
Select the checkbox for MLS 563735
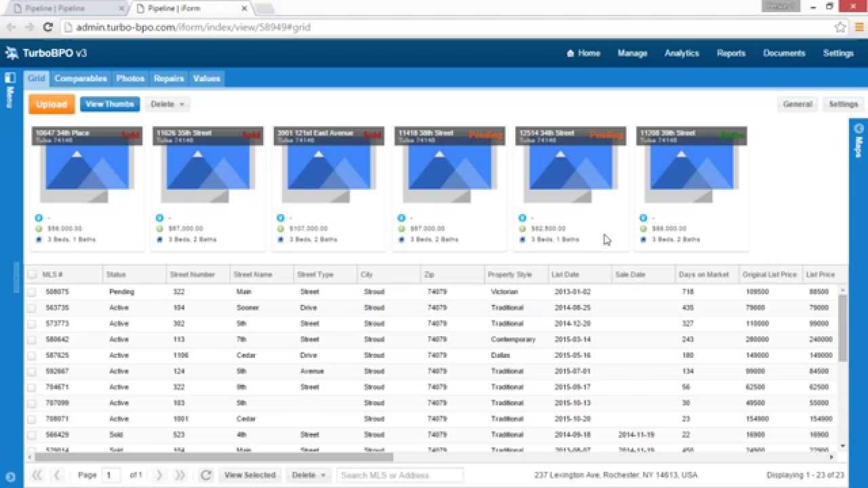32,308
